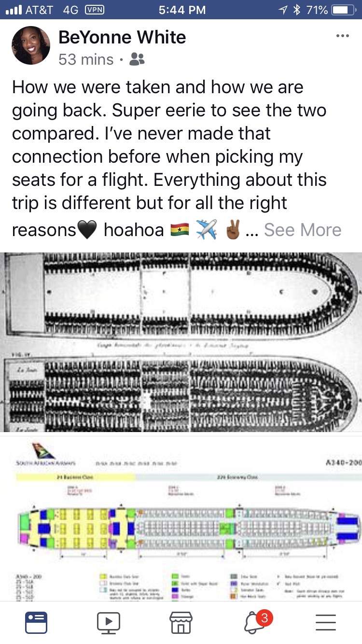Open the hamburger menu tab
362x644 pixels.
326,622
